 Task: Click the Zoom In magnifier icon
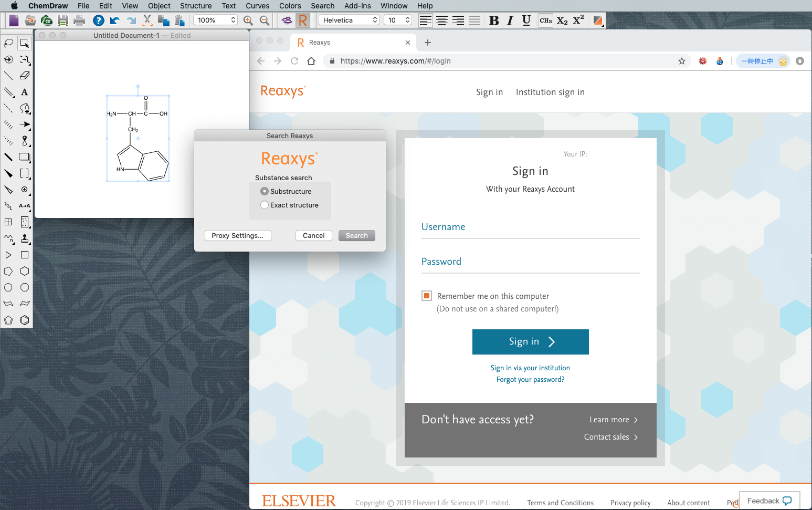248,20
